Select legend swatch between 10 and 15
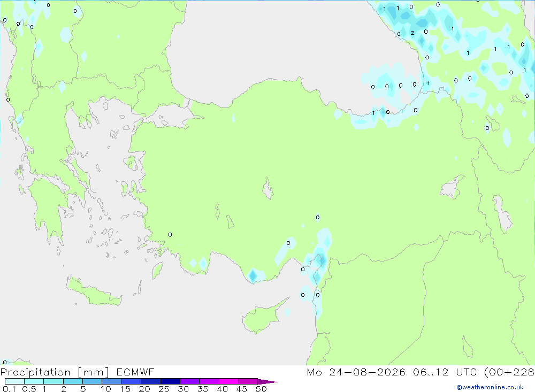Image resolution: width=535 pixels, height=392 pixels. click(112, 381)
